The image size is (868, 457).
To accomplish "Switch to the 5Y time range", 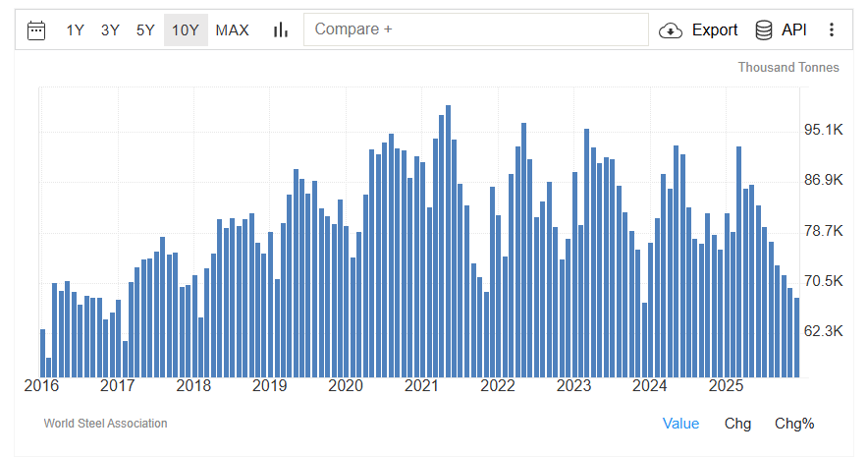I will tap(145, 29).
